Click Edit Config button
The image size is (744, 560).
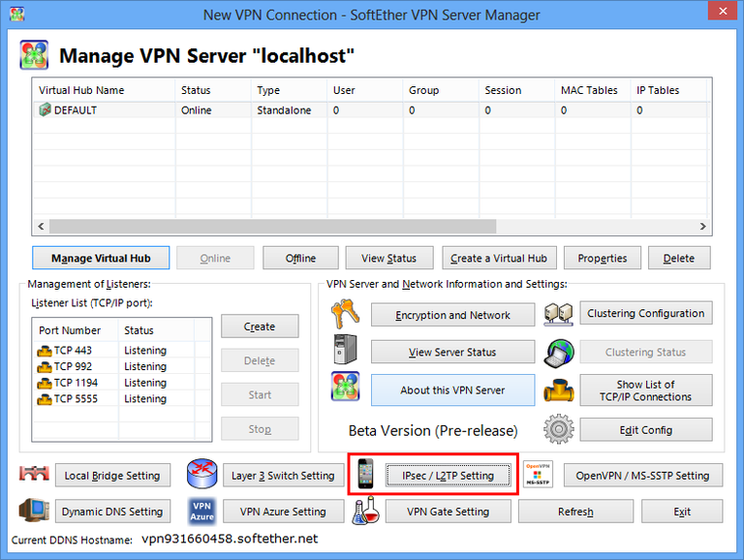click(x=646, y=429)
